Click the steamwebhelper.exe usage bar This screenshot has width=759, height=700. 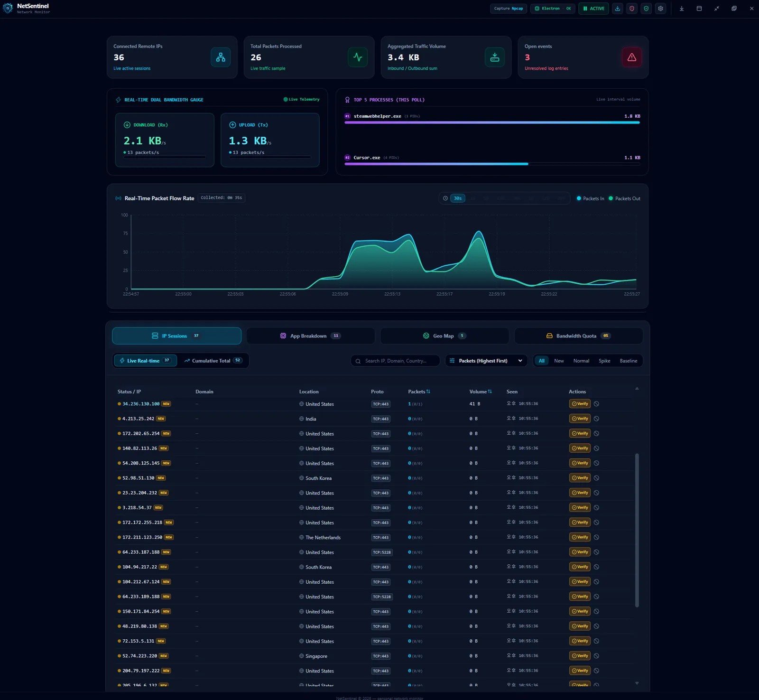(x=492, y=122)
